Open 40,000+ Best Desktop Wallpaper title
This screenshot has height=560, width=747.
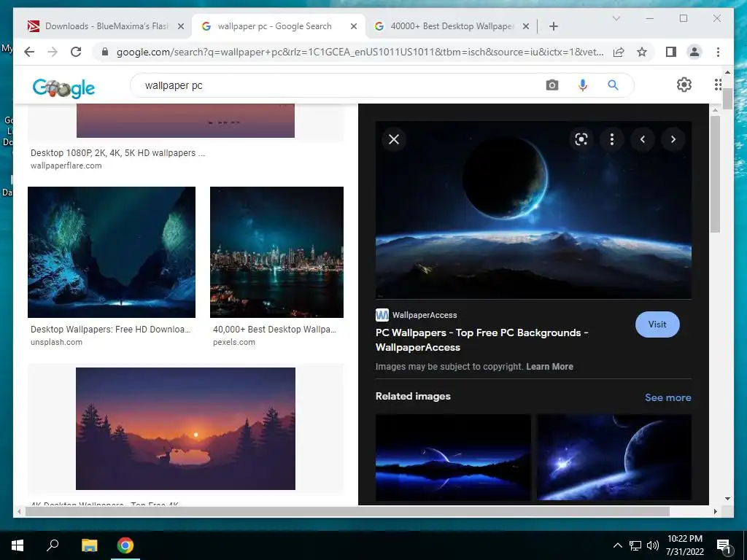(x=274, y=329)
